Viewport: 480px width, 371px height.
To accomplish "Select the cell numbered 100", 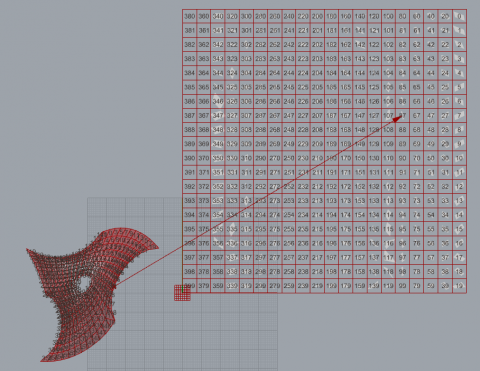I will [x=388, y=16].
